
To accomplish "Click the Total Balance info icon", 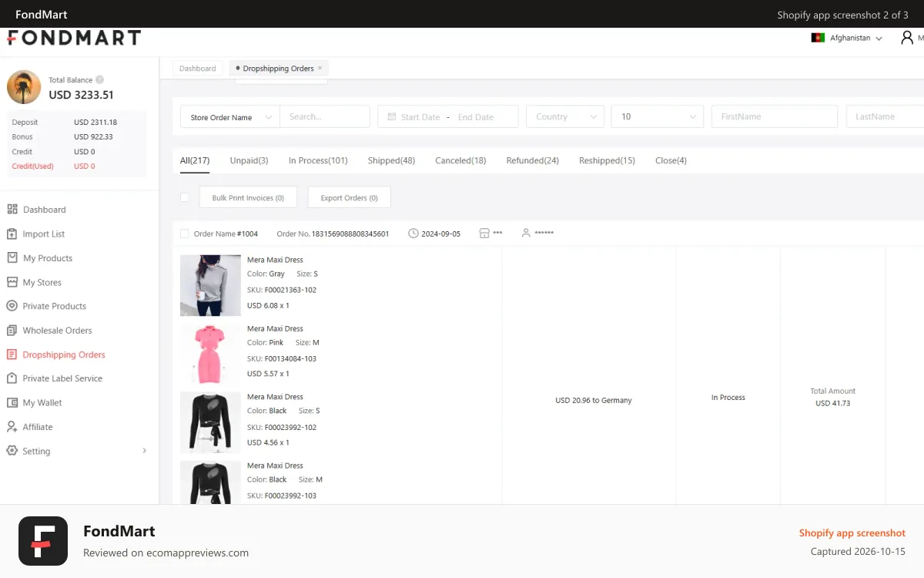I will [100, 79].
